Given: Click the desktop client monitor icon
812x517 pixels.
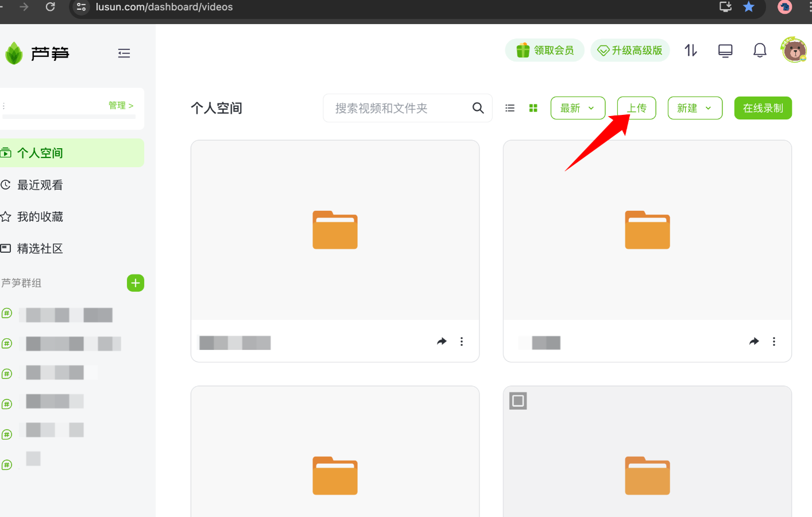Looking at the screenshot, I should (x=725, y=51).
